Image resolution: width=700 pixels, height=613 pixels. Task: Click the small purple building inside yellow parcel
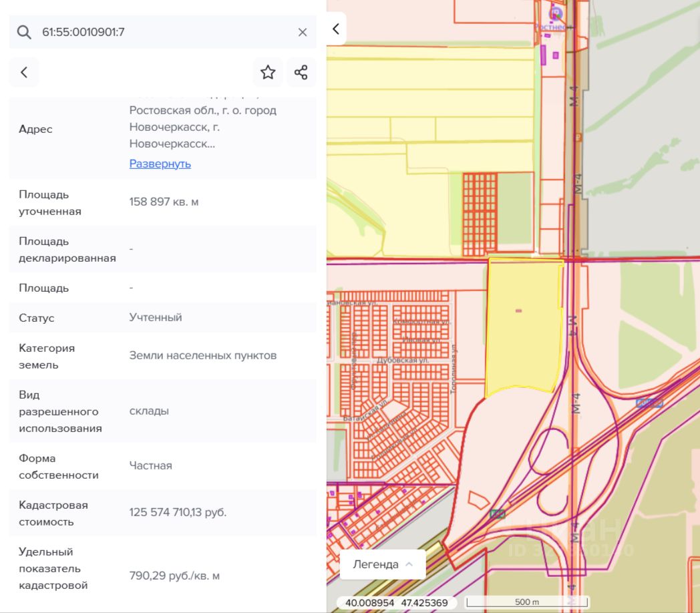pos(518,311)
